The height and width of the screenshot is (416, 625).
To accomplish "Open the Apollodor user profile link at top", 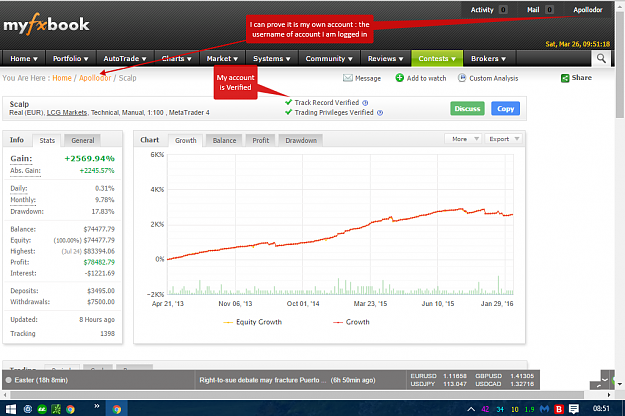I will coord(588,10).
